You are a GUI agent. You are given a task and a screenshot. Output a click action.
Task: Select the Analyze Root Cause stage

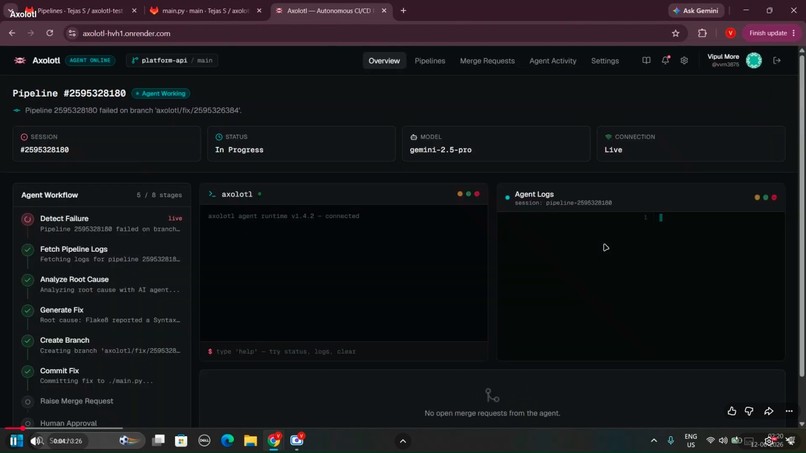pos(102,284)
